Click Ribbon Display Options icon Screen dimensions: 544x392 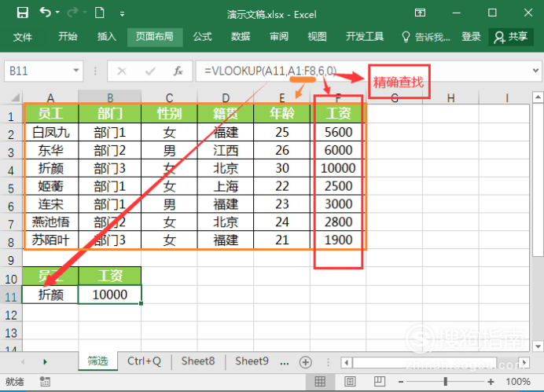point(420,13)
